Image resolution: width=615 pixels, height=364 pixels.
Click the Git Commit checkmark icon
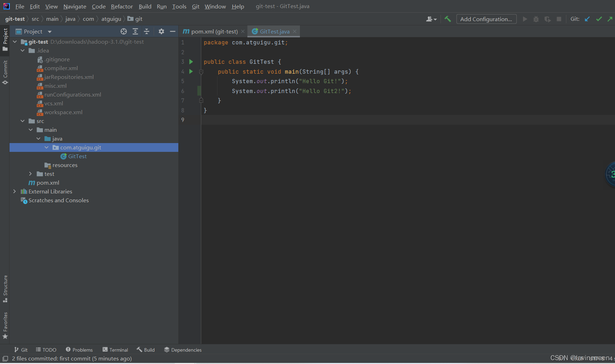[x=599, y=19]
